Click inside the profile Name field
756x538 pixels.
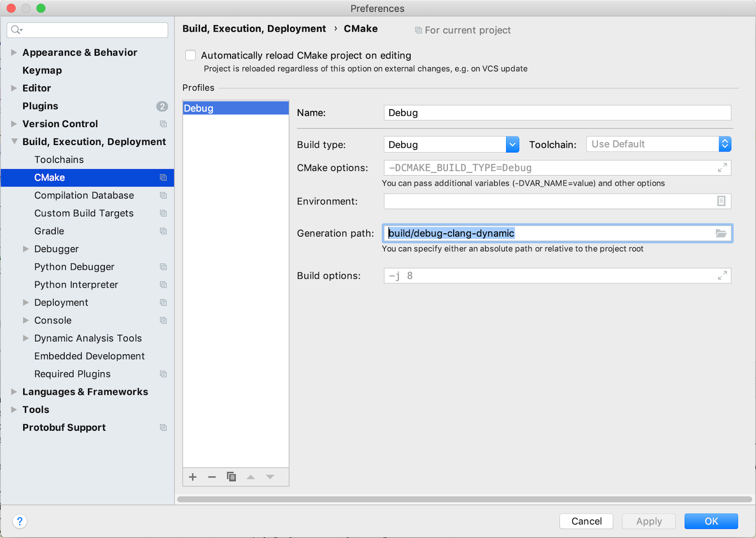pyautogui.click(x=520, y=112)
